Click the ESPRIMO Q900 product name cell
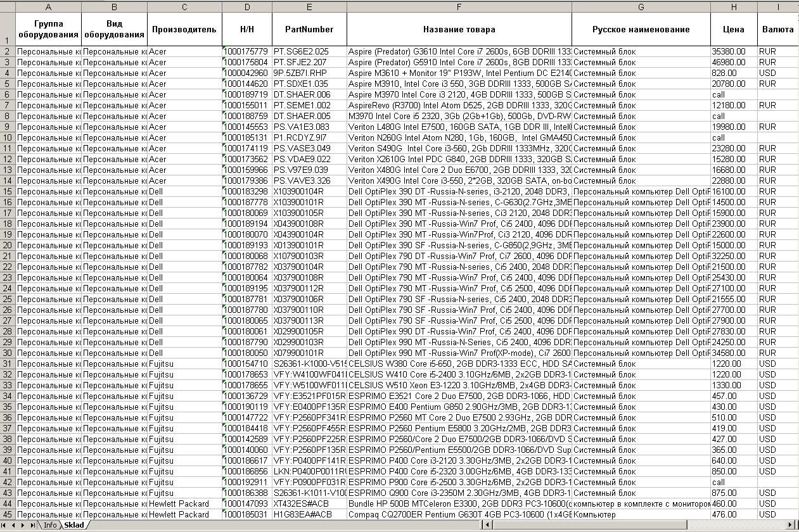 pos(459,493)
